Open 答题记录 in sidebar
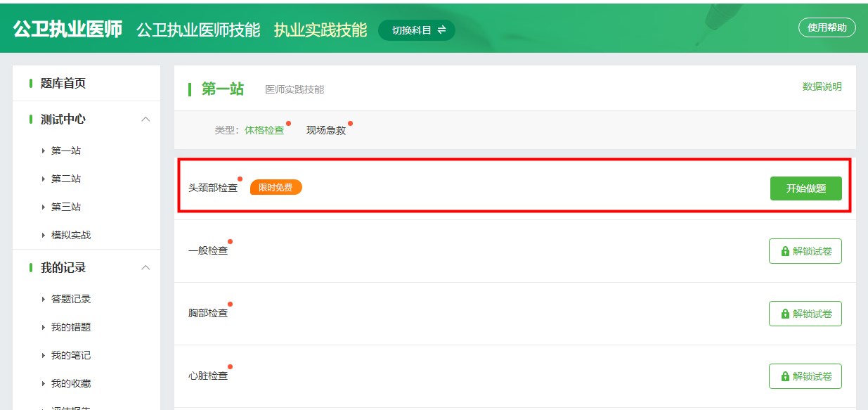The image size is (868, 410). point(70,299)
